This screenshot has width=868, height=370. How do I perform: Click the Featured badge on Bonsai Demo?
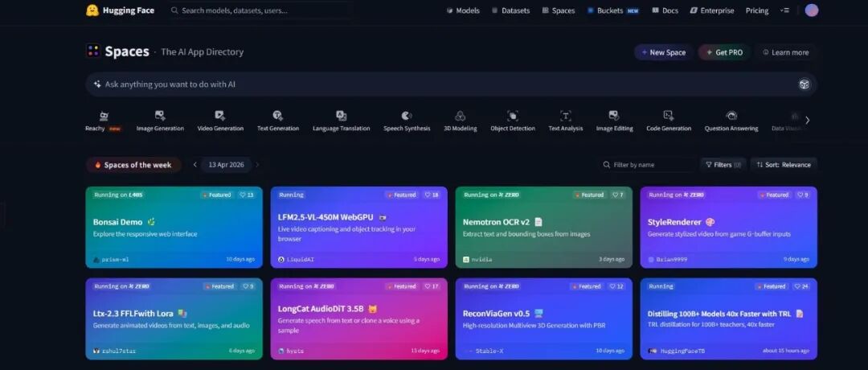tap(216, 195)
